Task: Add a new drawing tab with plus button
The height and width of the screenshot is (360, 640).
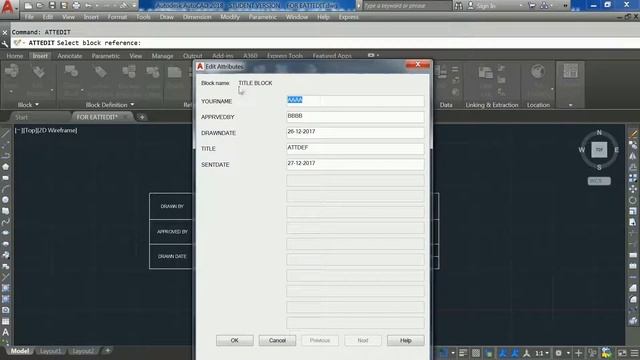Action: pos(142,117)
